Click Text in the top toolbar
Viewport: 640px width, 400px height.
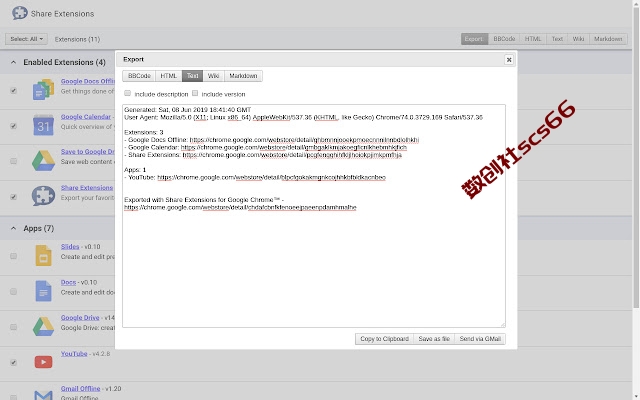[557, 39]
